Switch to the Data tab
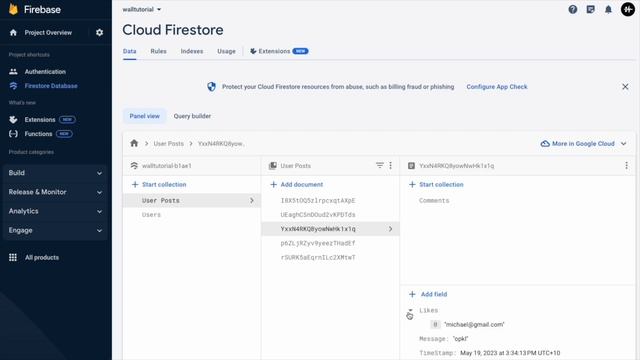The width and height of the screenshot is (640, 360). pos(129,51)
